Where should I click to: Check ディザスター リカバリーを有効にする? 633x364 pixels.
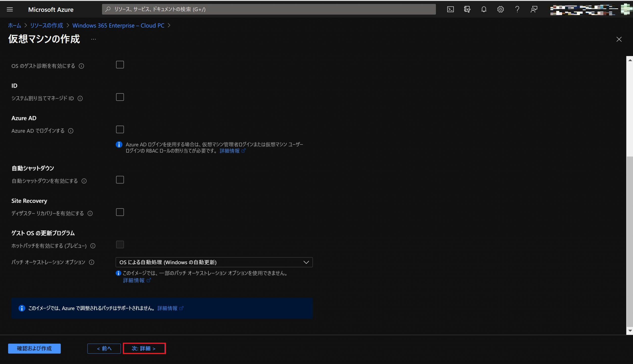tap(120, 212)
